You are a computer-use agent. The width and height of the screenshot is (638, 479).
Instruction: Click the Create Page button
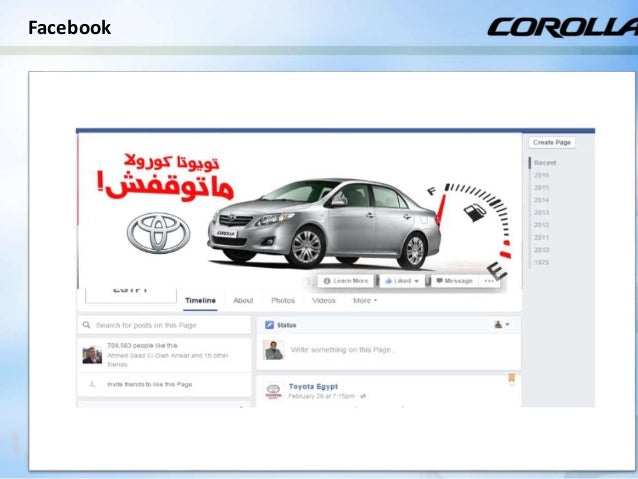click(x=552, y=142)
